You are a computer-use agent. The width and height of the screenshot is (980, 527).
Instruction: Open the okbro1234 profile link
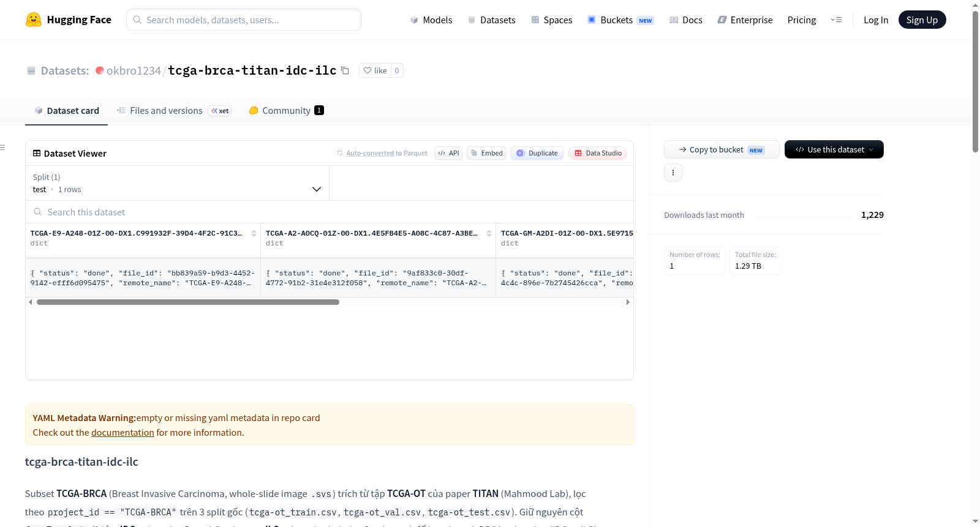134,70
